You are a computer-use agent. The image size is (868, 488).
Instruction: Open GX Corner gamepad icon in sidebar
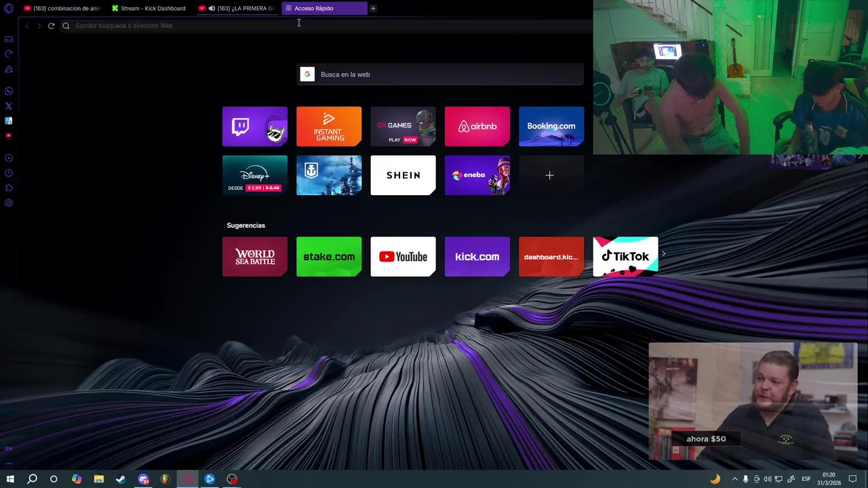tap(9, 39)
